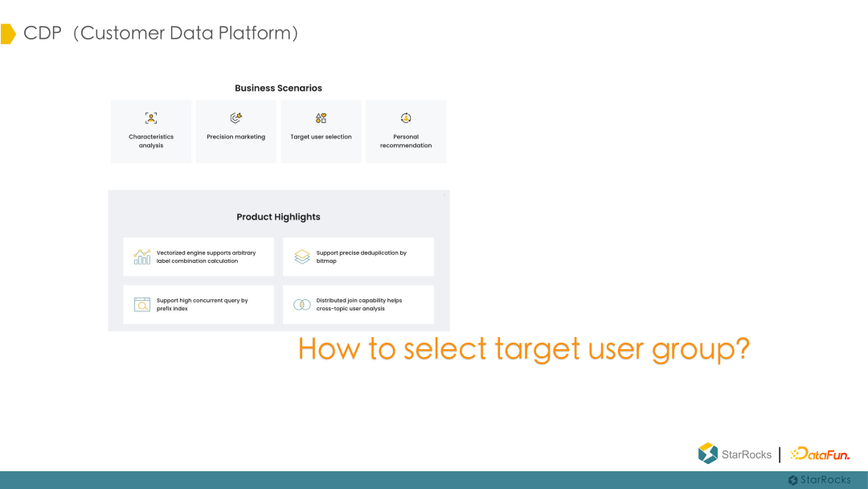This screenshot has height=489, width=868.
Task: Open the vectorized engine label combination card
Action: point(199,257)
